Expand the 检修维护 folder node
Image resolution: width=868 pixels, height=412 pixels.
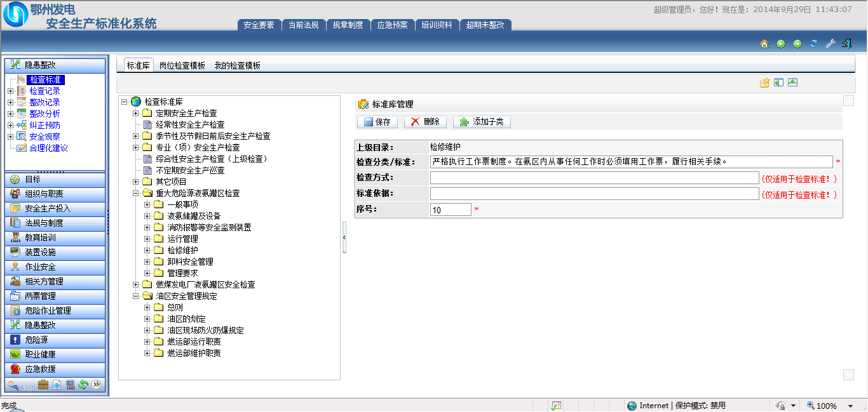(x=147, y=250)
